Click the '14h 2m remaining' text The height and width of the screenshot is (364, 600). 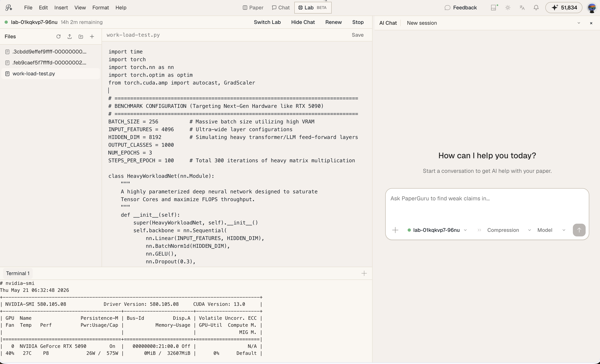coord(82,22)
